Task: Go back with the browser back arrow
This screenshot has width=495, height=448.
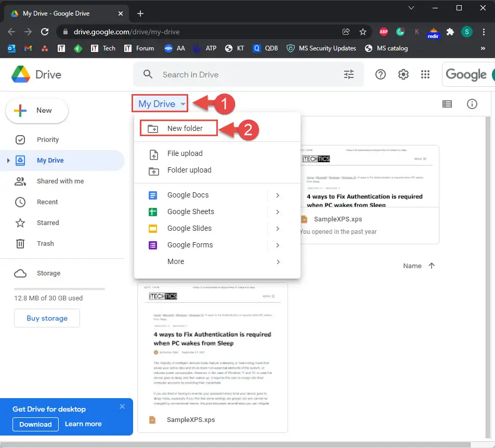Action: pos(11,32)
